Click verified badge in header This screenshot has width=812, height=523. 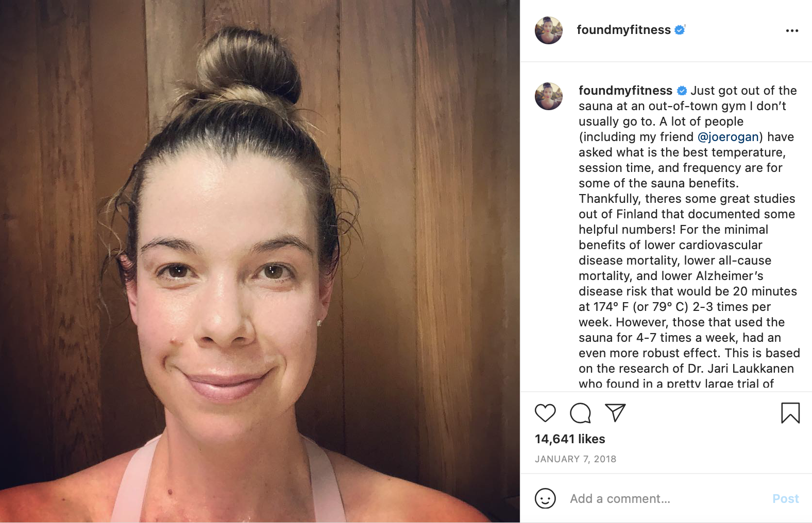[x=680, y=30]
